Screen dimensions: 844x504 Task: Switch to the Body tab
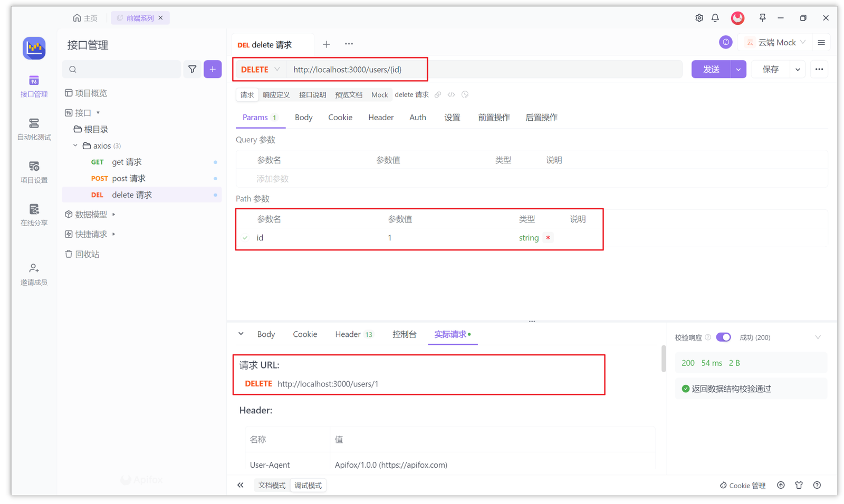pyautogui.click(x=303, y=117)
